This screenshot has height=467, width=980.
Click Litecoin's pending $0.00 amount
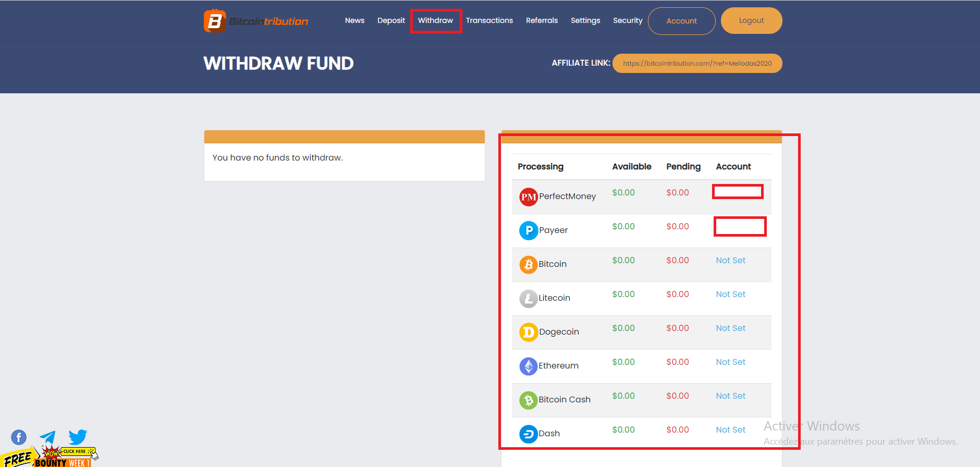678,294
